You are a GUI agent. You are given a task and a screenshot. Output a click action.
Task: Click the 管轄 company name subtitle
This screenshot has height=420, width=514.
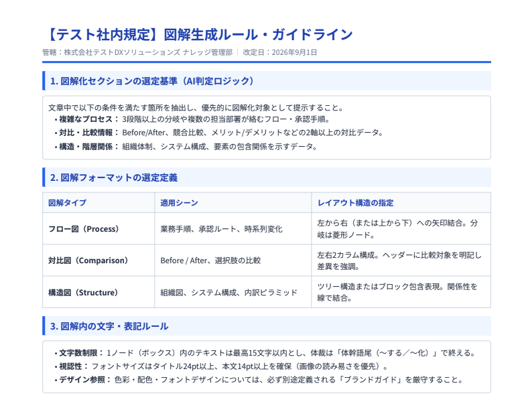[137, 52]
